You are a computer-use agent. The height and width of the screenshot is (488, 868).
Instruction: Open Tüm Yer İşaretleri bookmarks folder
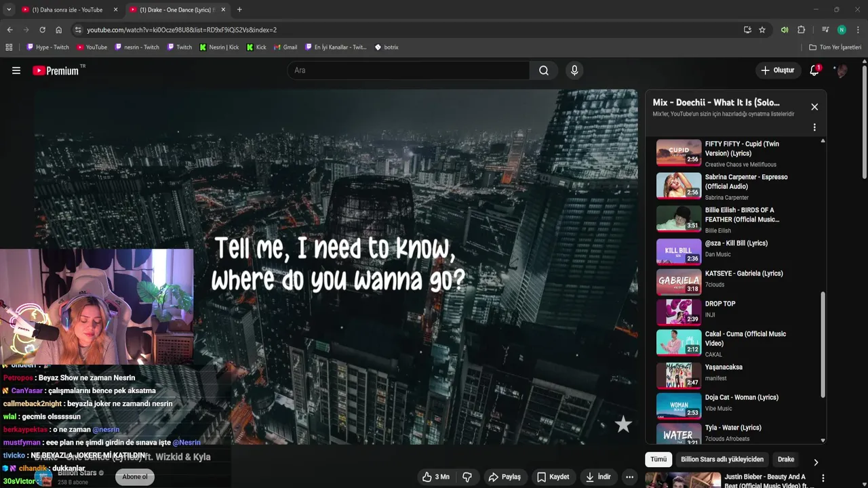pyautogui.click(x=835, y=47)
